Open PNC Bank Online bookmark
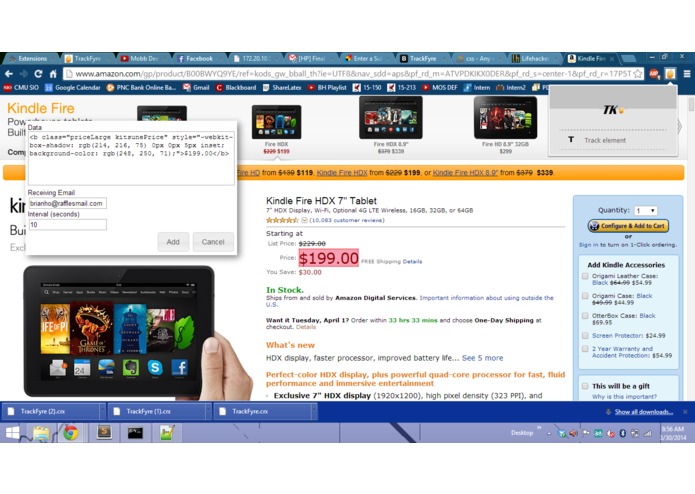Viewport: 695px width, 494px height. [x=141, y=87]
